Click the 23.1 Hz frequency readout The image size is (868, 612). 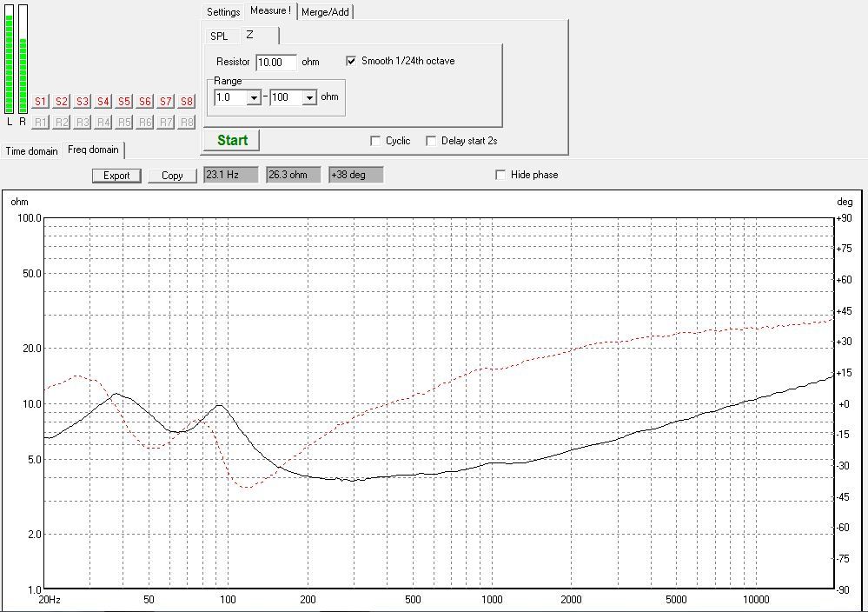tap(231, 175)
